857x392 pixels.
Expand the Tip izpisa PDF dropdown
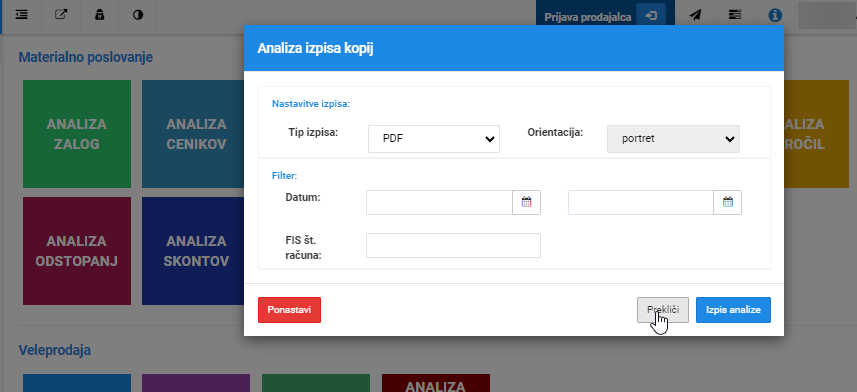coord(434,139)
